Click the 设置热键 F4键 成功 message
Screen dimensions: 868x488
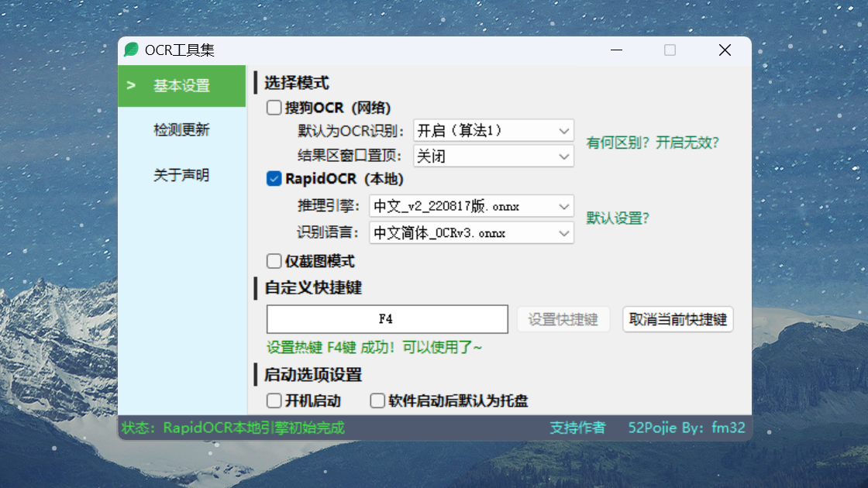click(374, 348)
